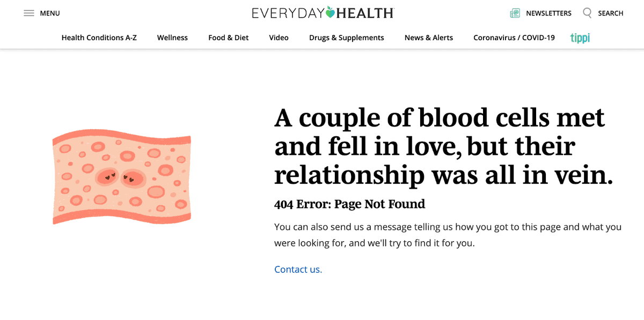
Task: Open News & Alerts
Action: click(429, 38)
